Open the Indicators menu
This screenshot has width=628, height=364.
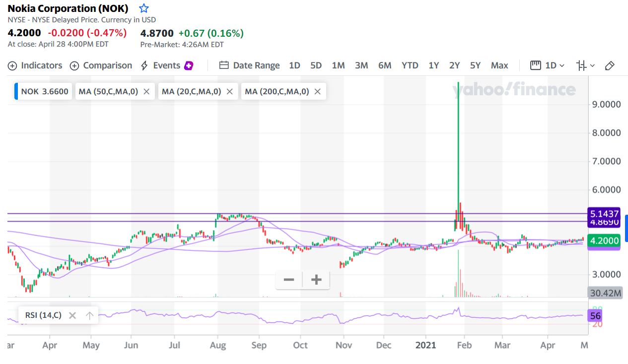pos(35,65)
